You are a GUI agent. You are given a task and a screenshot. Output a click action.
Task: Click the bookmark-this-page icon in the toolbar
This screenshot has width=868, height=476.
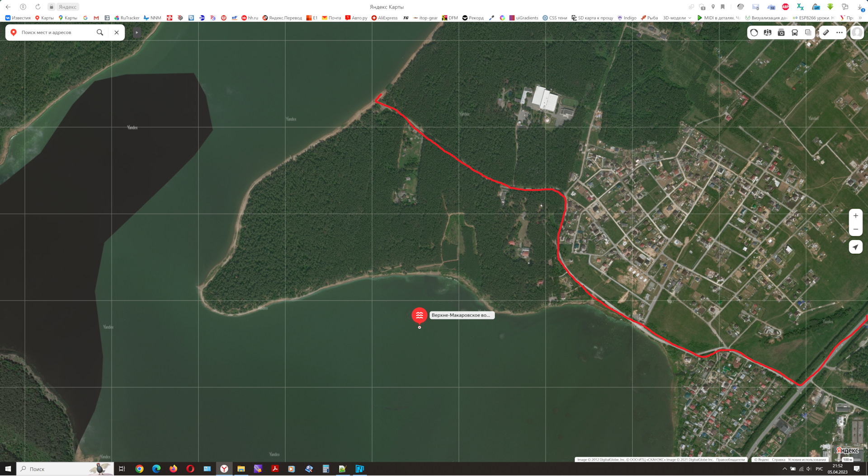click(723, 7)
